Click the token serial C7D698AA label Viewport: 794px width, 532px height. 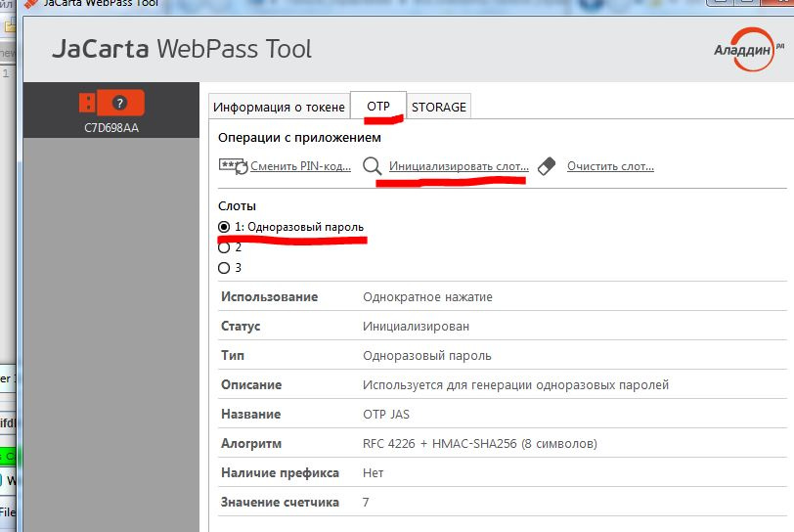(x=110, y=127)
